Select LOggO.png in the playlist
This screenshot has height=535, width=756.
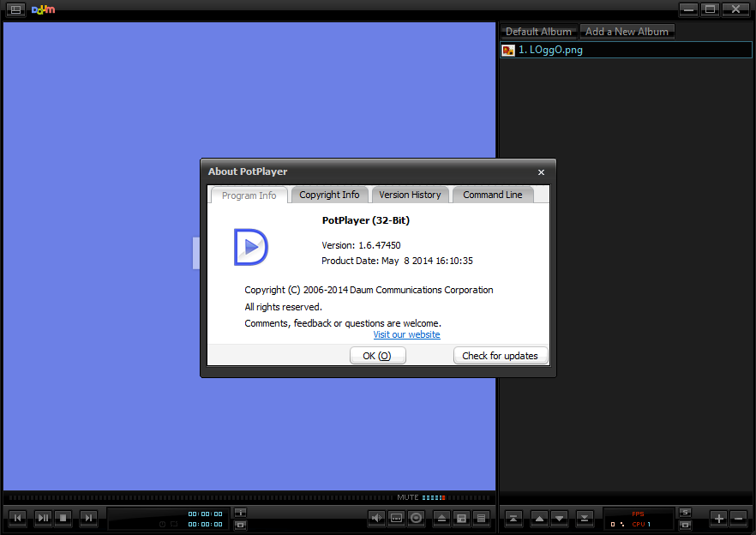click(627, 50)
